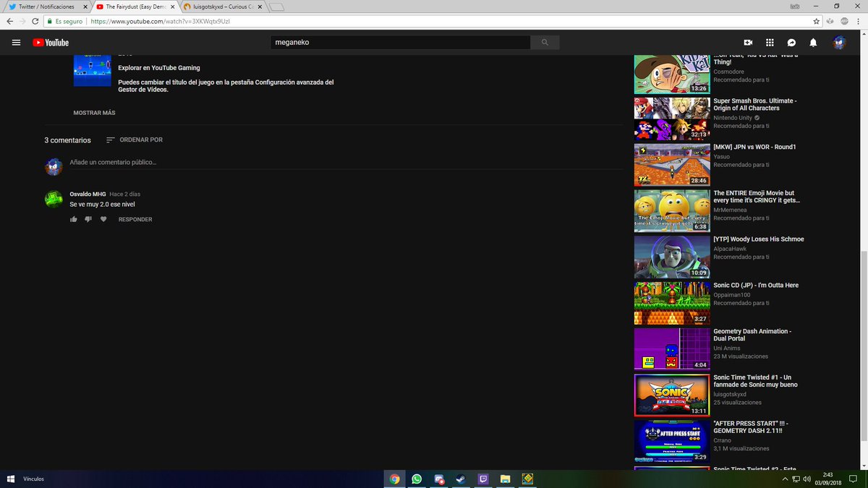The height and width of the screenshot is (488, 868).
Task: Click the "Hace 2 días" comment timestamp
Action: (124, 194)
